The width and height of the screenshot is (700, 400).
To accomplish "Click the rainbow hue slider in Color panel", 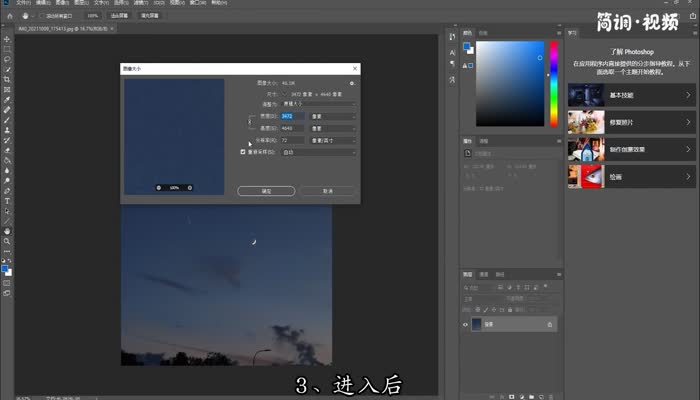I will pos(553,85).
